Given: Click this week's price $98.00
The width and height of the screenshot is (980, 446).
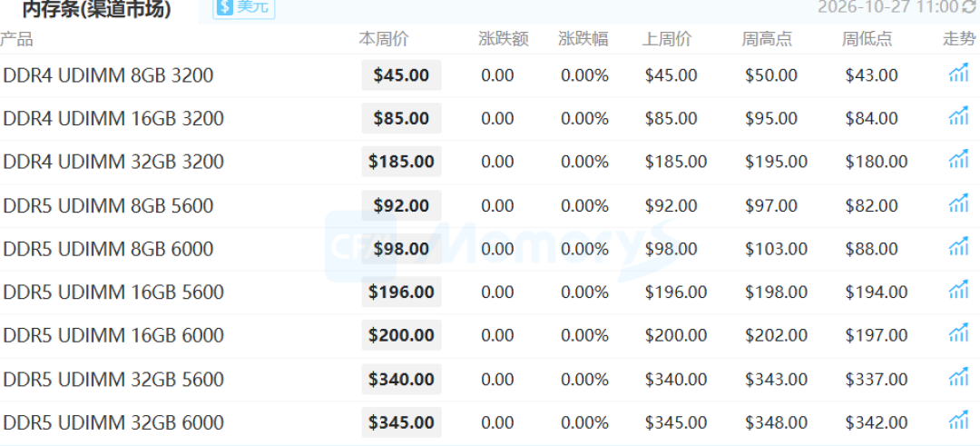Looking at the screenshot, I should (401, 248).
